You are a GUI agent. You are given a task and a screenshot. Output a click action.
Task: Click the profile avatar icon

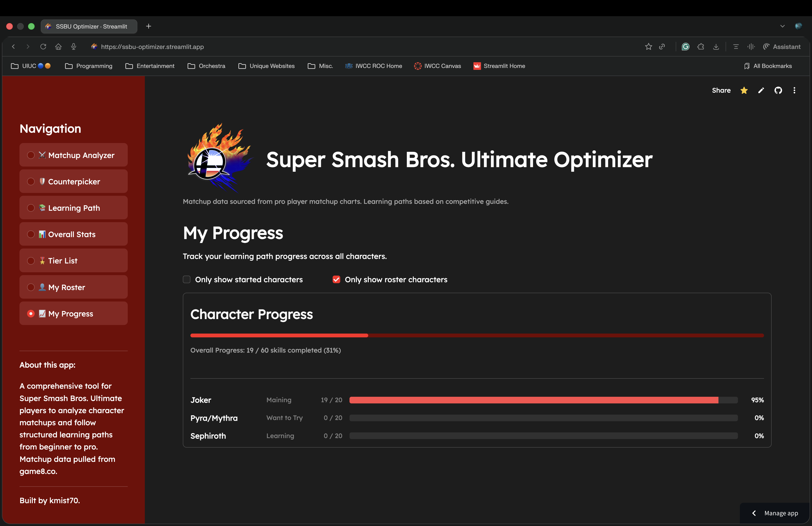798,26
